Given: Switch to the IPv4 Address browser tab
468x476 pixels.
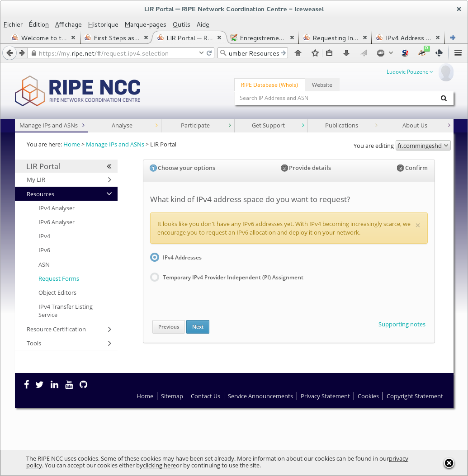Looking at the screenshot, I should pos(408,38).
